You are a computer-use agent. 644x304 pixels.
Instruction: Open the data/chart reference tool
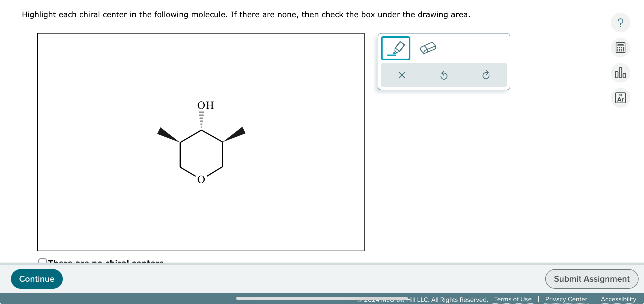tap(620, 73)
